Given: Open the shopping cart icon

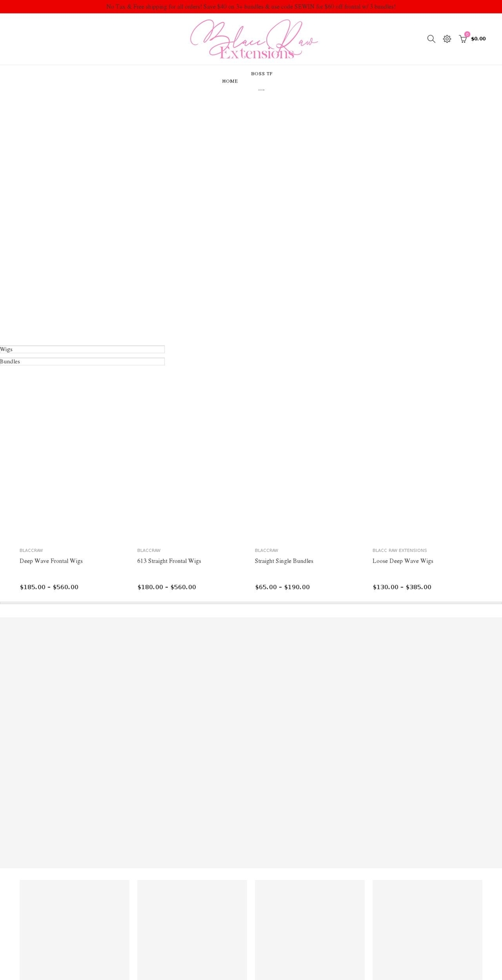Looking at the screenshot, I should 463,39.
